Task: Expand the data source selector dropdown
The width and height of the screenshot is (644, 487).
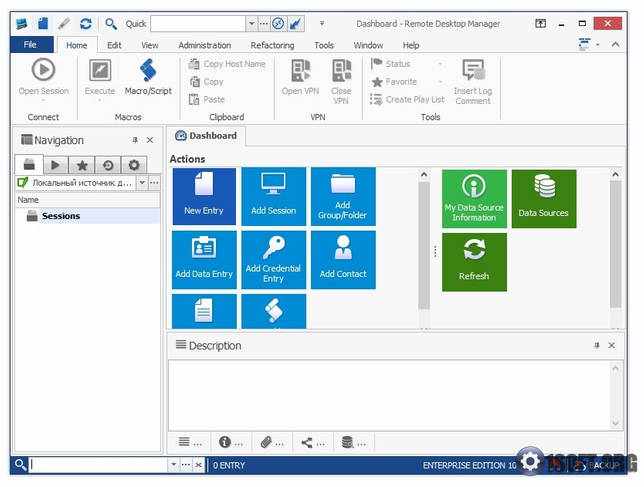Action: [x=142, y=182]
